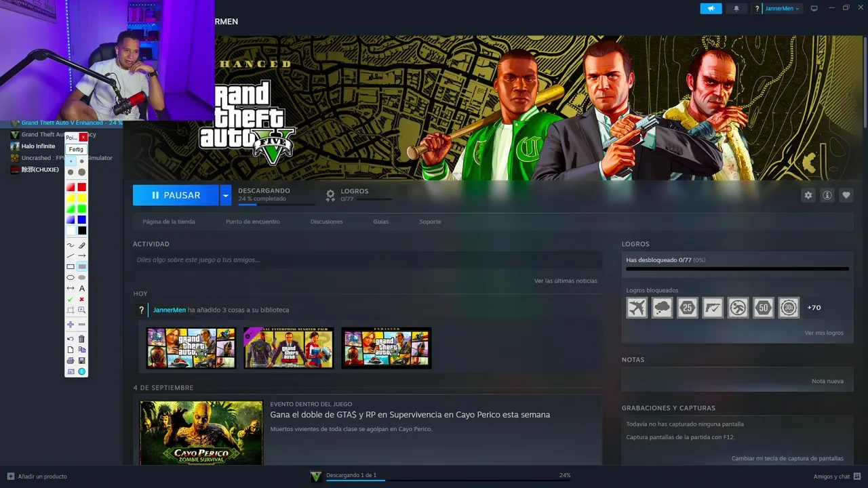The width and height of the screenshot is (868, 488).
Task: Open the +70 more locked achievements
Action: [814, 308]
